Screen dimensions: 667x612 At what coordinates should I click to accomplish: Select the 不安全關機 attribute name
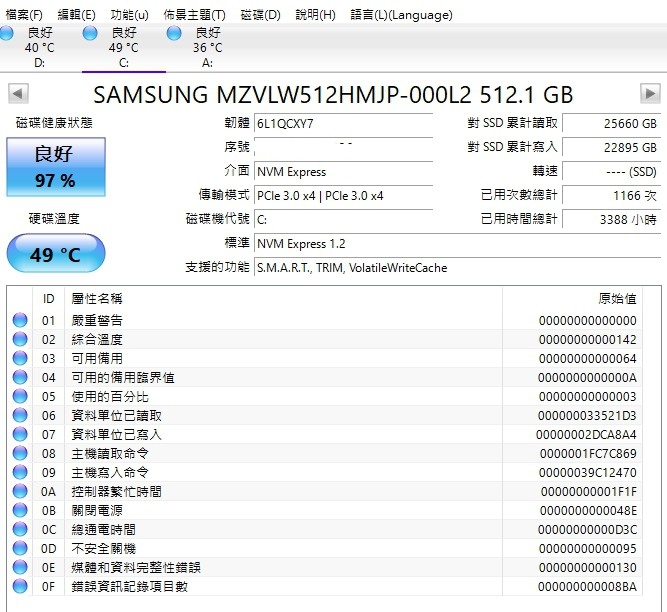click(103, 549)
